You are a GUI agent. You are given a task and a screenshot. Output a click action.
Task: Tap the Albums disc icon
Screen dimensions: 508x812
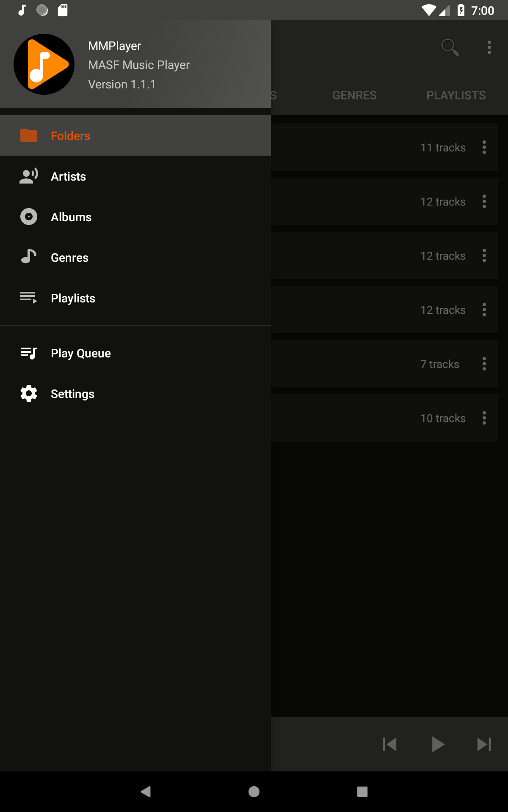coord(29,217)
